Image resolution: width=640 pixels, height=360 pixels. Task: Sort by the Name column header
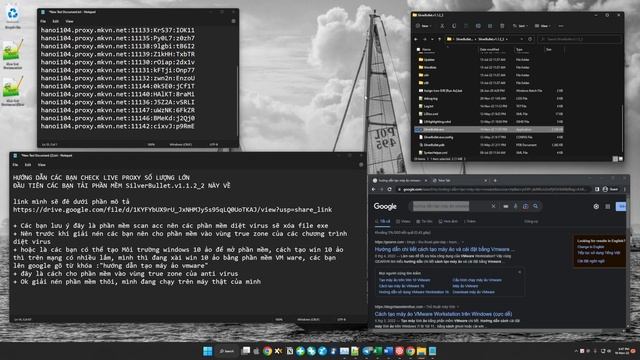coord(427,49)
